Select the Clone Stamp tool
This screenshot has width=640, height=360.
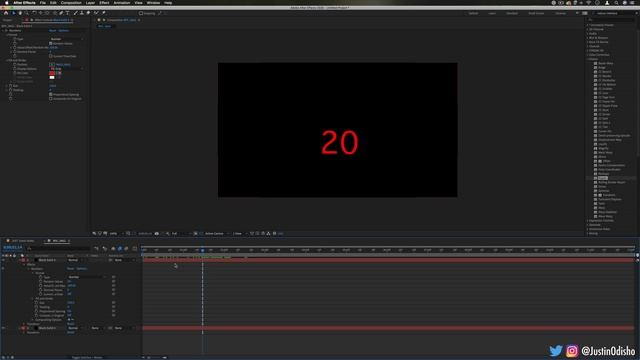[x=82, y=13]
